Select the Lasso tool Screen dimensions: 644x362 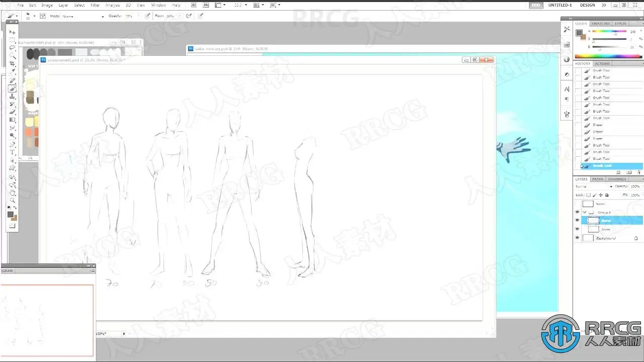(x=13, y=48)
